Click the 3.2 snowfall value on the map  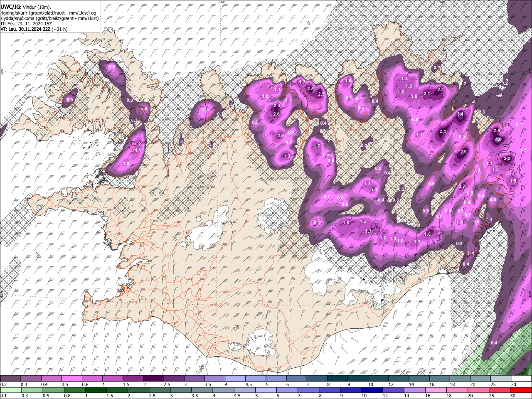tap(507, 159)
